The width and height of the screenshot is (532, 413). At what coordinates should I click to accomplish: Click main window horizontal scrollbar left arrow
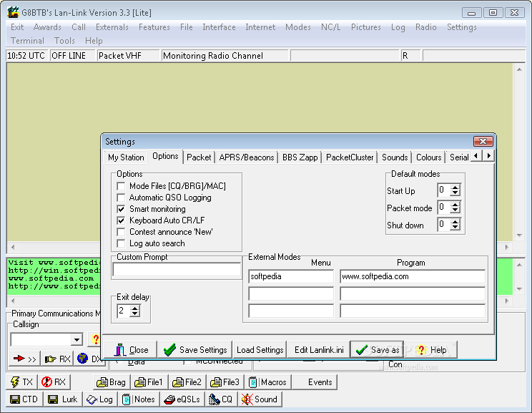coord(13,247)
